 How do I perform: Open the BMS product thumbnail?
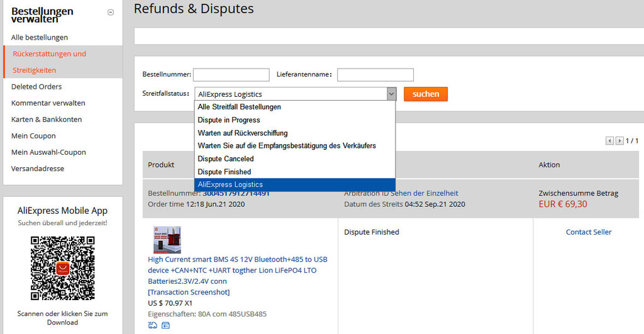coord(167,240)
